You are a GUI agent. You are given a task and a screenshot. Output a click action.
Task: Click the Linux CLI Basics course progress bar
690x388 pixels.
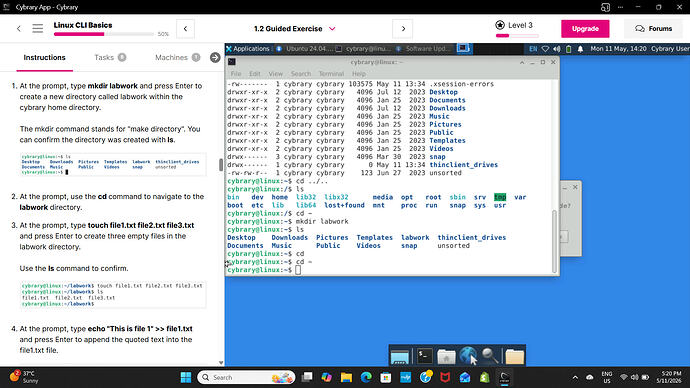104,34
